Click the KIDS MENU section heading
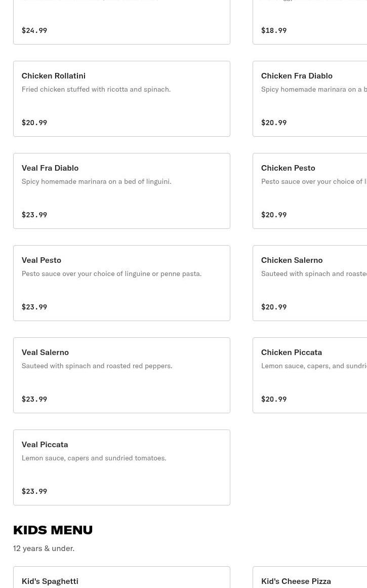Image resolution: width=367 pixels, height=588 pixels. pyautogui.click(x=53, y=530)
